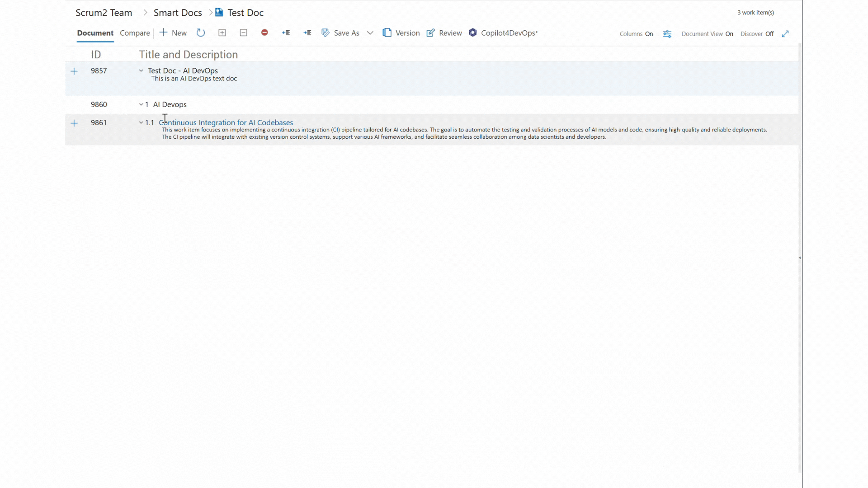The height and width of the screenshot is (488, 868).
Task: Open Smart Docs in the breadcrumb
Action: [178, 13]
